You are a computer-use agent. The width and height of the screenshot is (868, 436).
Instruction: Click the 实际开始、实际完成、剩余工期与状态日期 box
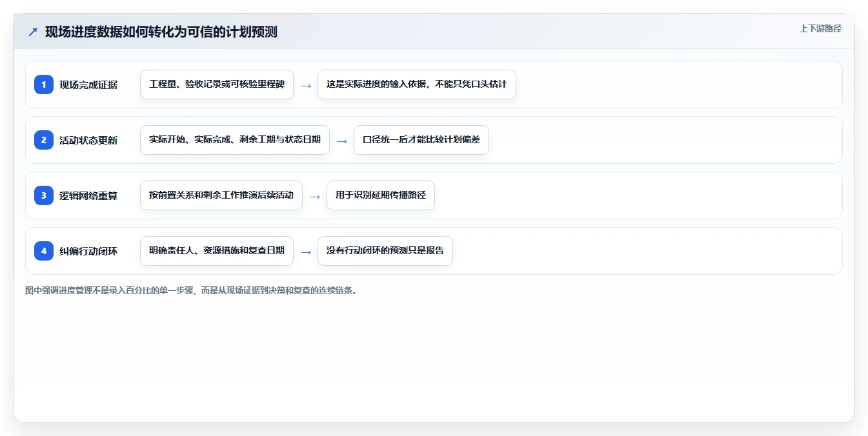tap(235, 140)
